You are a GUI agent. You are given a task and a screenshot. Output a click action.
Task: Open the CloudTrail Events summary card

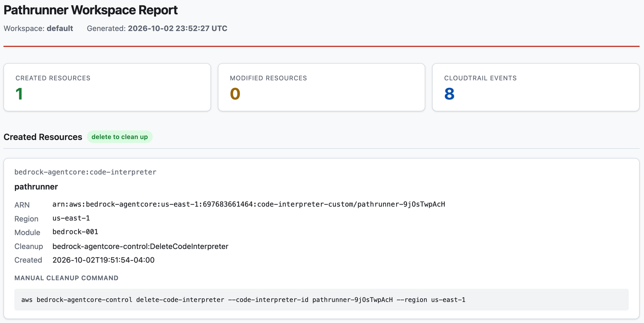coord(536,87)
